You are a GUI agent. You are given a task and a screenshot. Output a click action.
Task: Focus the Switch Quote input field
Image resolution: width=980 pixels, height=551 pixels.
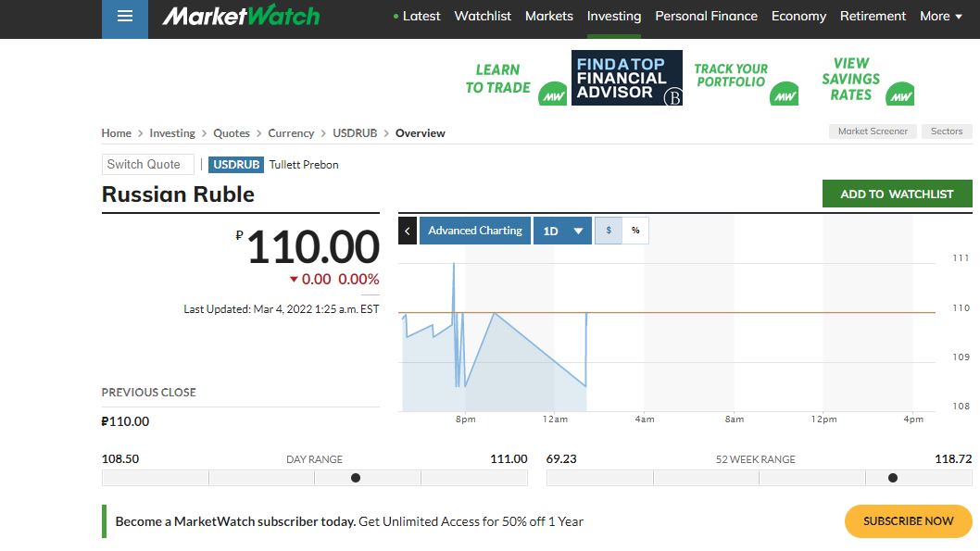click(147, 164)
